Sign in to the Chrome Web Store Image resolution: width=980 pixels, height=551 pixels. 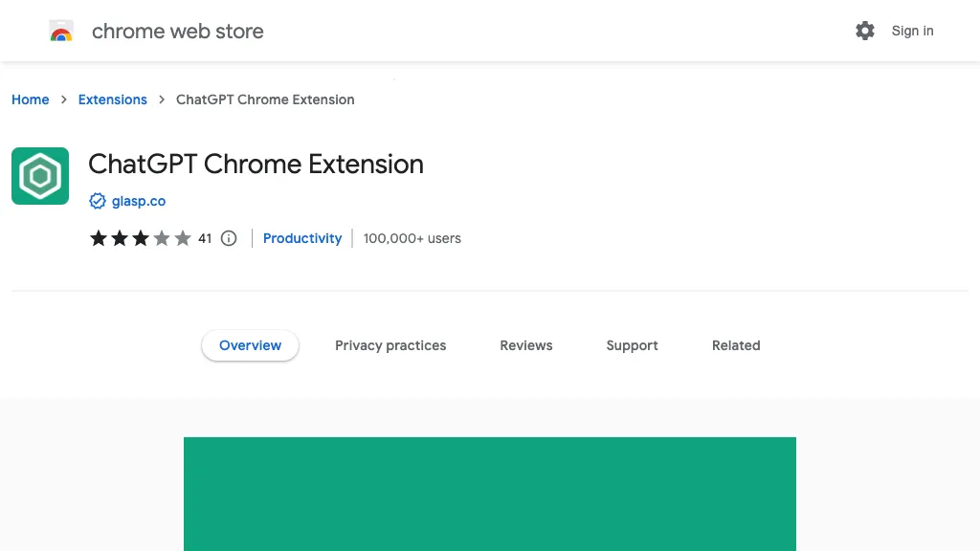[912, 31]
